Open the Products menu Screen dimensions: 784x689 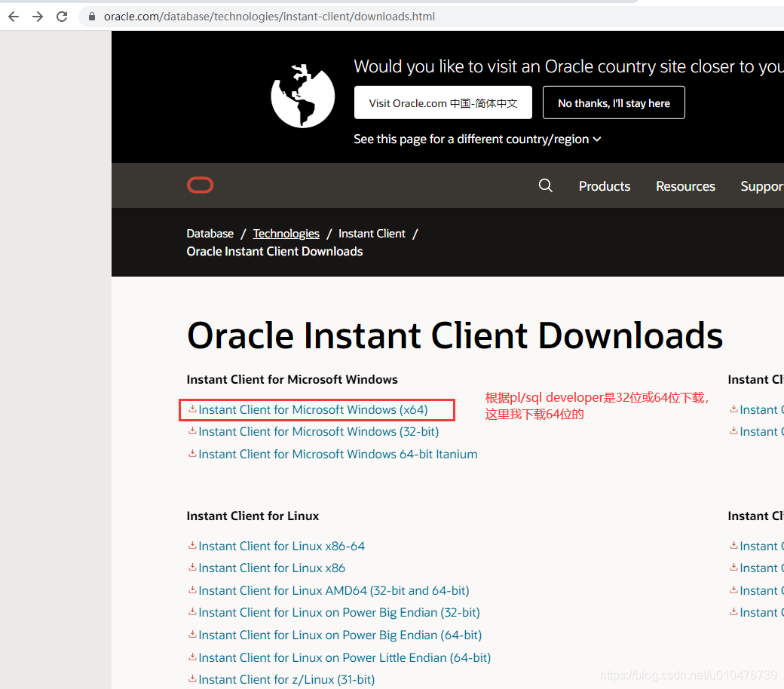(604, 186)
